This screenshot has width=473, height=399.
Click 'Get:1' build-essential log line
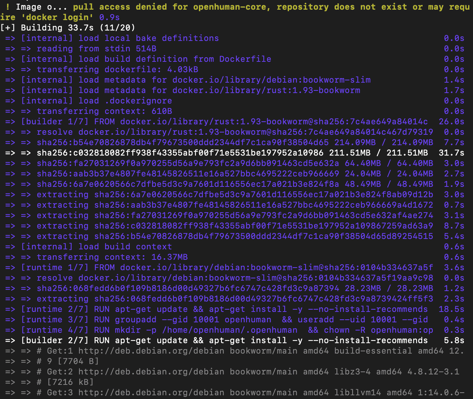pyautogui.click(x=235, y=351)
